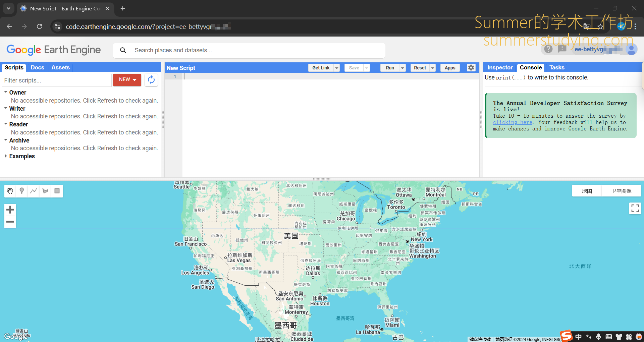Screen dimensions: 644x342
Task: Switch map to standard map view
Action: pyautogui.click(x=587, y=191)
